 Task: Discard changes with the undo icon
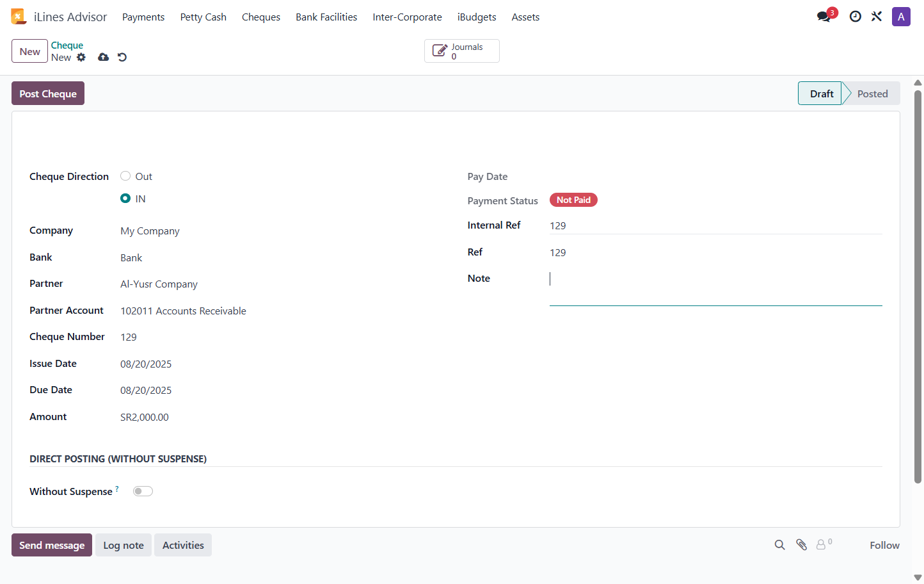pyautogui.click(x=122, y=57)
